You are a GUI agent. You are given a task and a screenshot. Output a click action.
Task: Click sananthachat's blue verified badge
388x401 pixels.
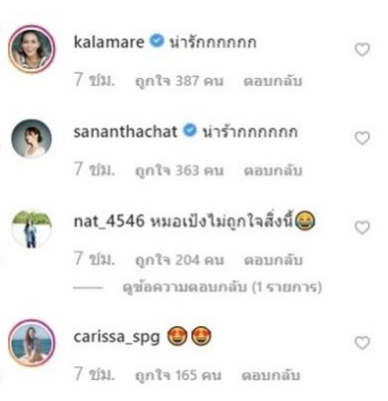click(x=189, y=131)
